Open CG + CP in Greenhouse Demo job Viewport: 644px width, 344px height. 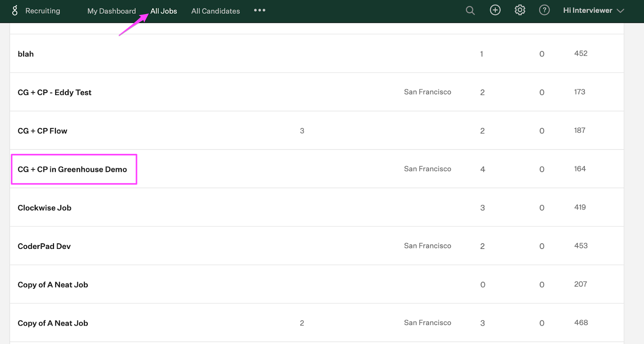[x=72, y=169]
